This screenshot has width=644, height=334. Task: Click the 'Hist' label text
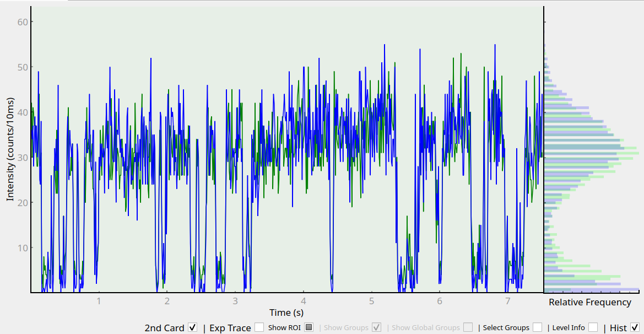point(618,328)
